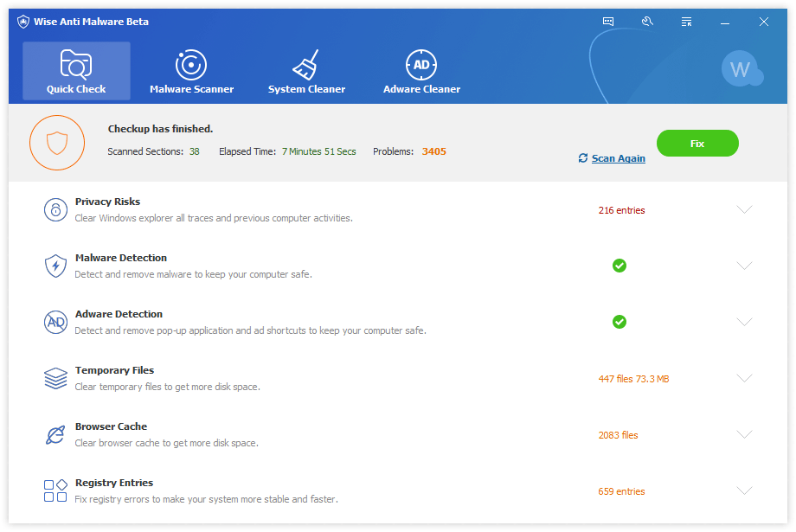Image resolution: width=796 pixels, height=532 pixels.
Task: Select the Temporary Files heading
Action: coord(114,370)
